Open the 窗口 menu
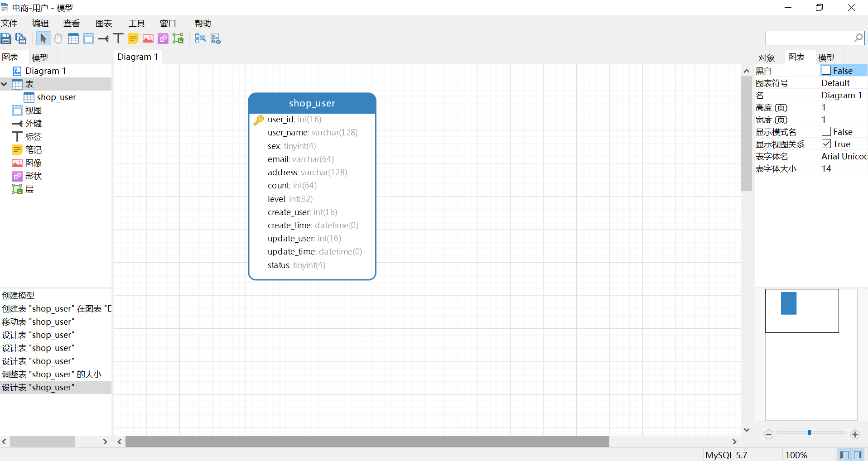 point(168,24)
